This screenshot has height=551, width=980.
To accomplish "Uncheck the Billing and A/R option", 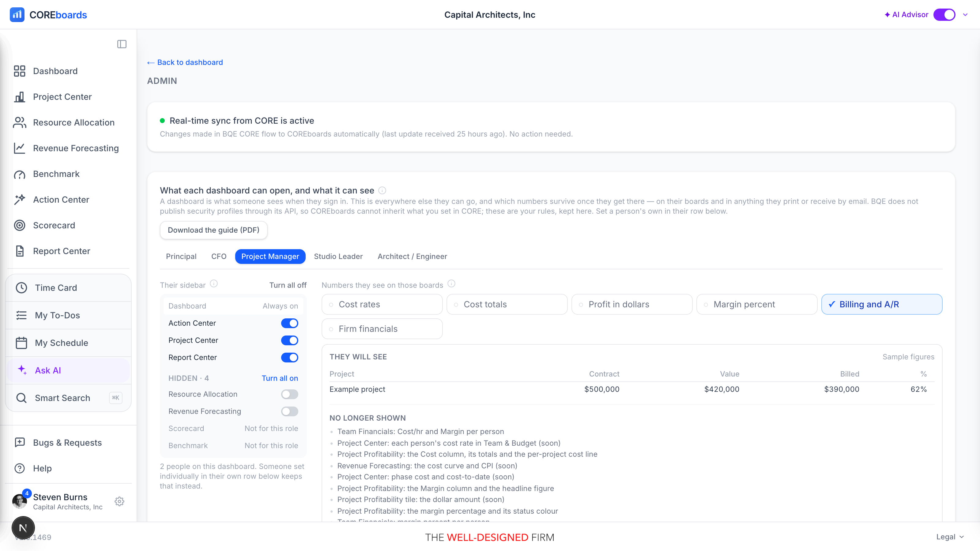I will 882,304.
